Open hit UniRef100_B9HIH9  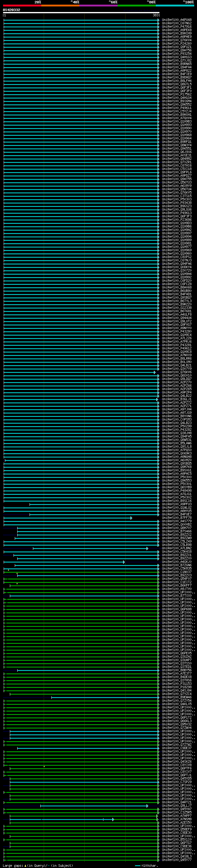[177, 33]
